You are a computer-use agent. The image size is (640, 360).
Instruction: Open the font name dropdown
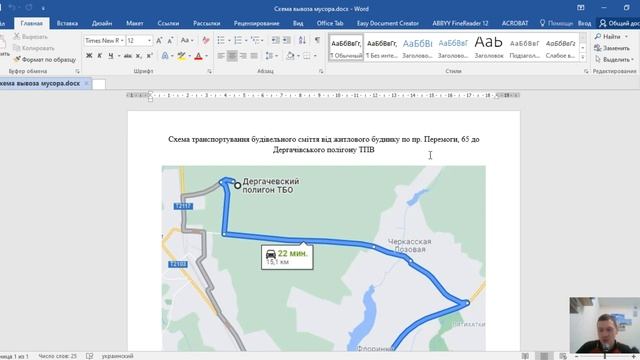click(122, 40)
